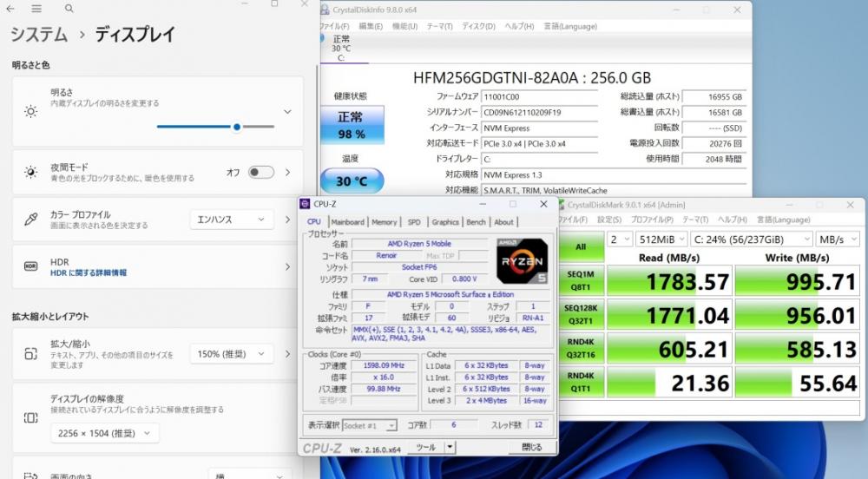Switch to CPU-Z CPU tab
868x479 pixels.
click(x=314, y=222)
